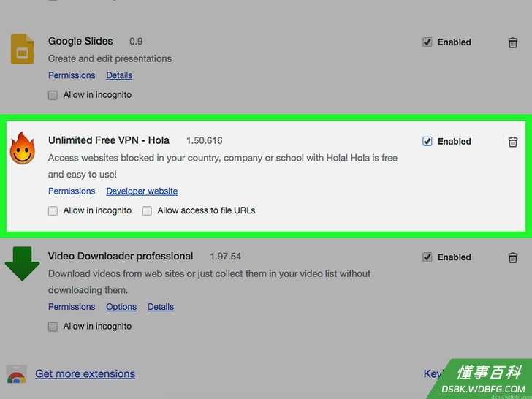Click the Hola flame extension icon
The width and height of the screenshot is (532, 399).
click(22, 148)
